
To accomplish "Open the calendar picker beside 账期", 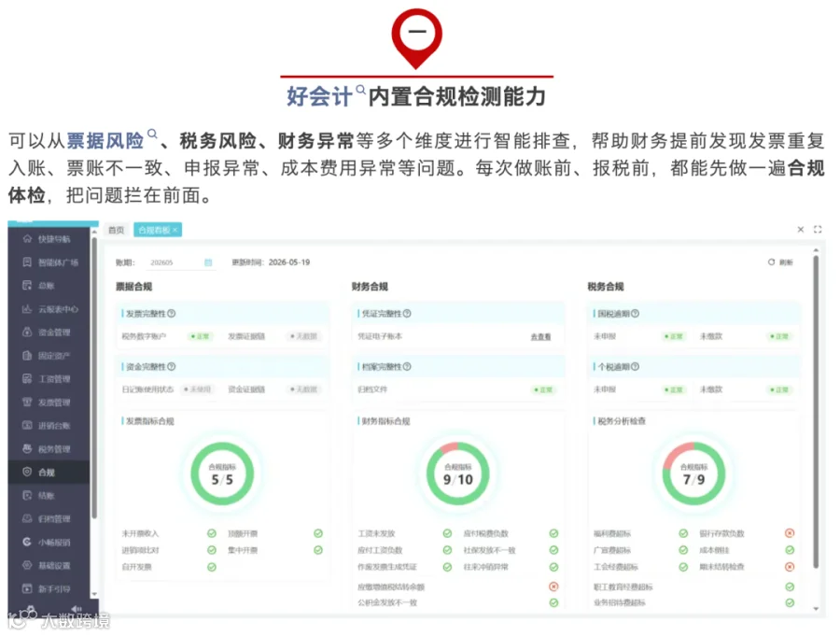I will click(208, 262).
